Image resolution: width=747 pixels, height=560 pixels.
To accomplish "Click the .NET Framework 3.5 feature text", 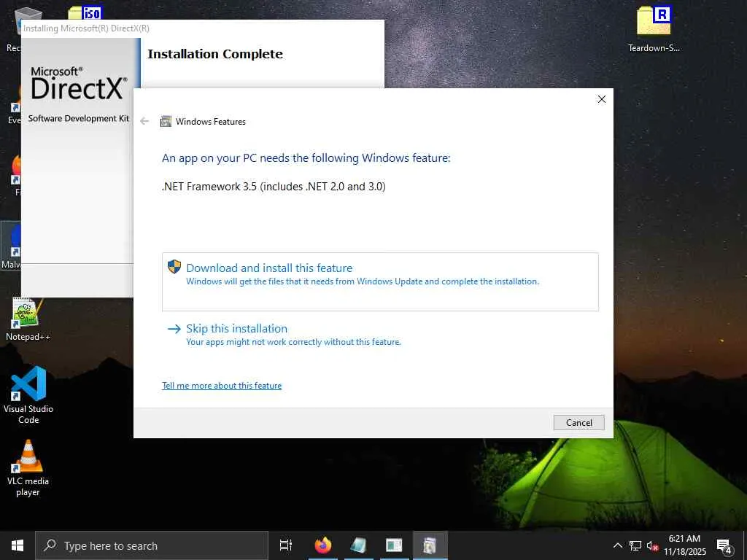I will pos(274,186).
